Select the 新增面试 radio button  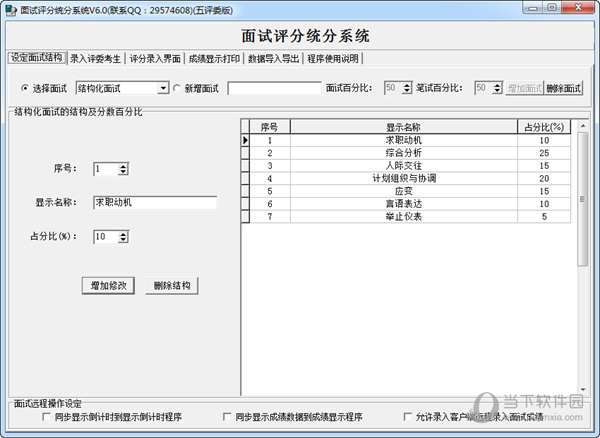click(x=177, y=88)
